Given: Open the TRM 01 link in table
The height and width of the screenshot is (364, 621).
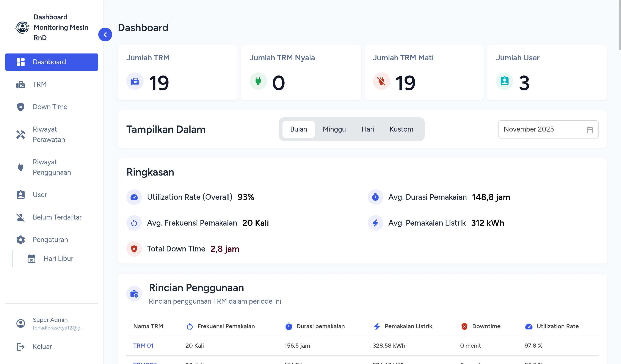Looking at the screenshot, I should [143, 345].
